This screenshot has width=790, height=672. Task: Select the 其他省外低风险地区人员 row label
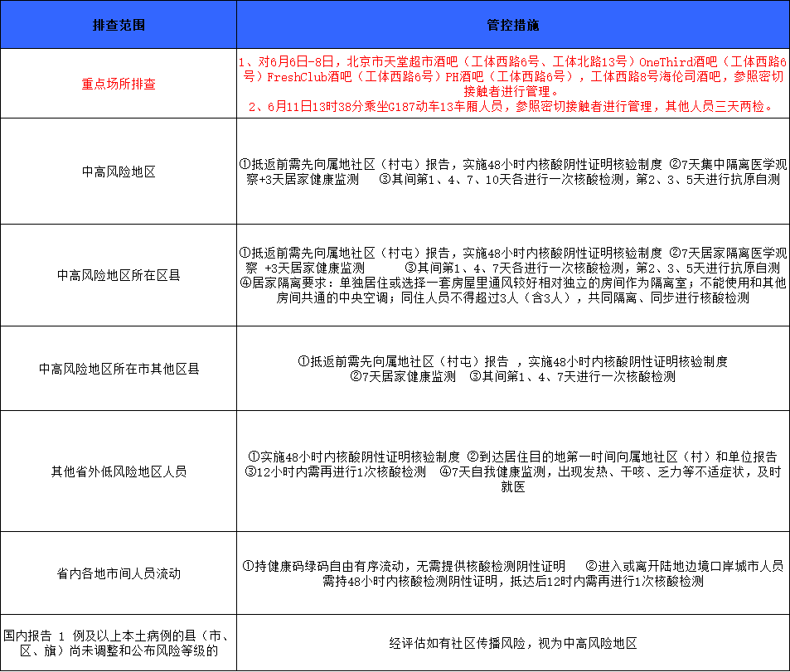pos(119,471)
